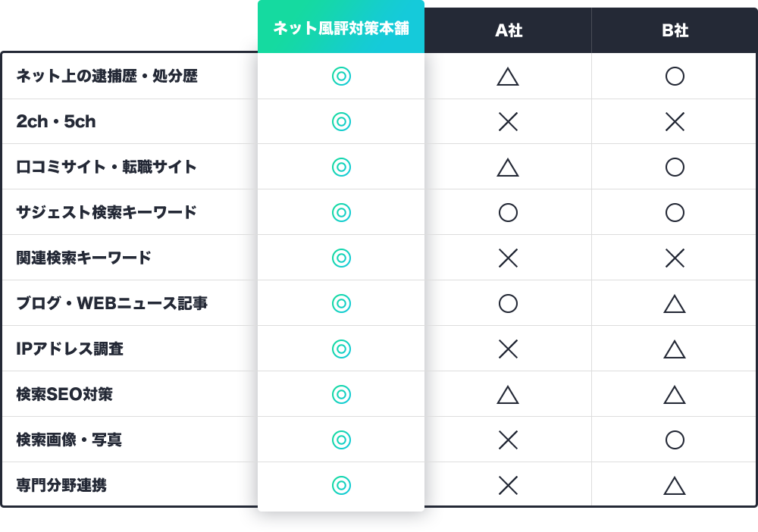
Task: Click A社 circle icon for サジェスト検索キーワード
Action: pyautogui.click(x=508, y=212)
